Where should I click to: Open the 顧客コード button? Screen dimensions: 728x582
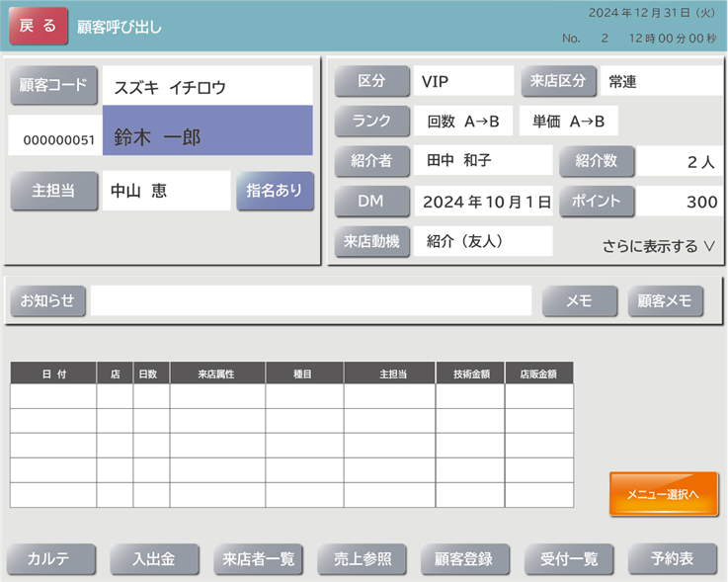pos(54,85)
